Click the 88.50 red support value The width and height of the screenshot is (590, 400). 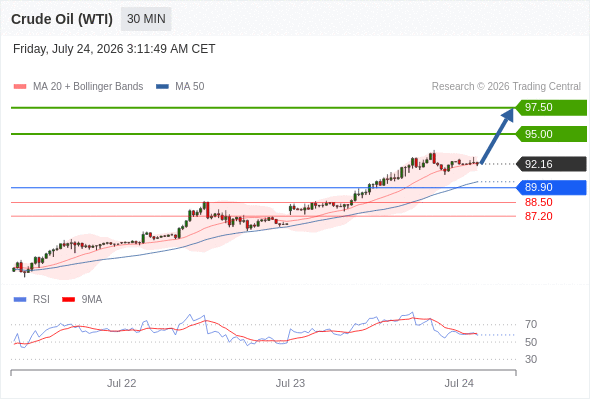[x=538, y=202]
